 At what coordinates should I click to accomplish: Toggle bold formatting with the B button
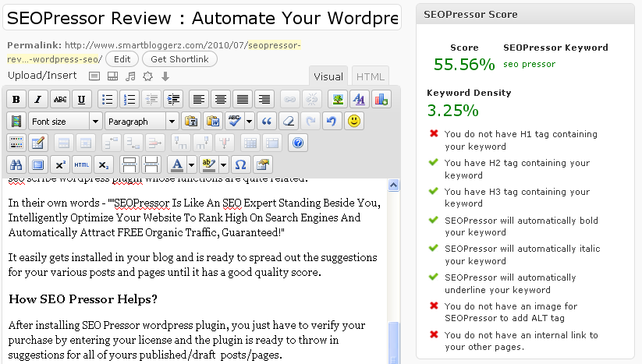pos(16,100)
